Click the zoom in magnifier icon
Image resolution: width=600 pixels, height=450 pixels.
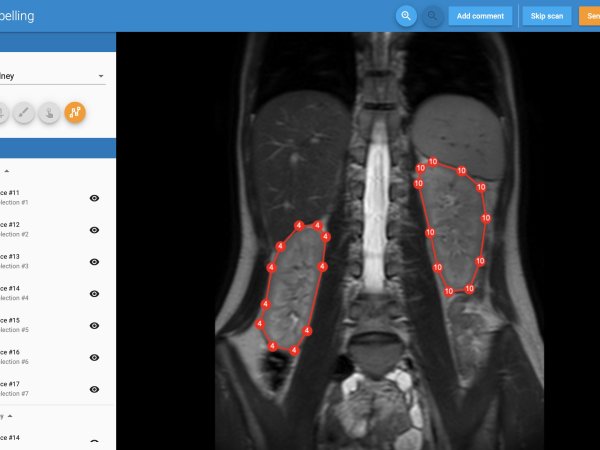406,16
